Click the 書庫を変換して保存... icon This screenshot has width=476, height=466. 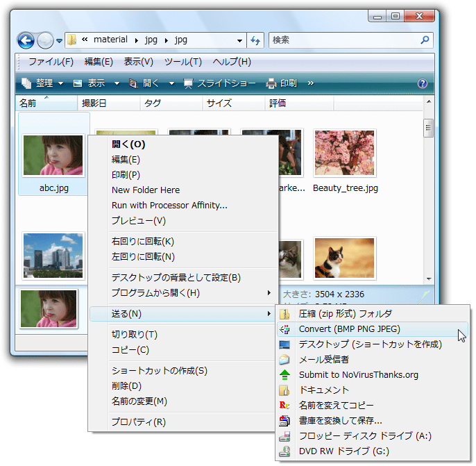pos(284,421)
